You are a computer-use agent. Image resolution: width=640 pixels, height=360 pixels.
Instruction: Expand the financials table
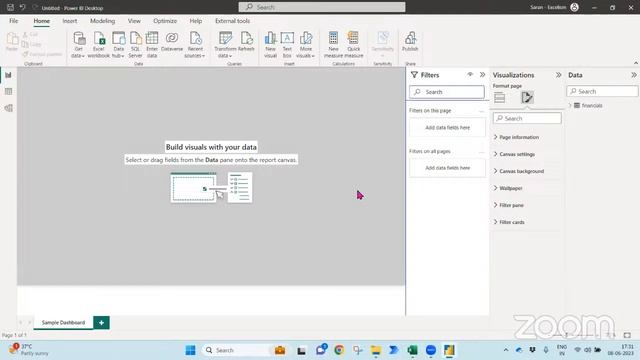point(570,105)
